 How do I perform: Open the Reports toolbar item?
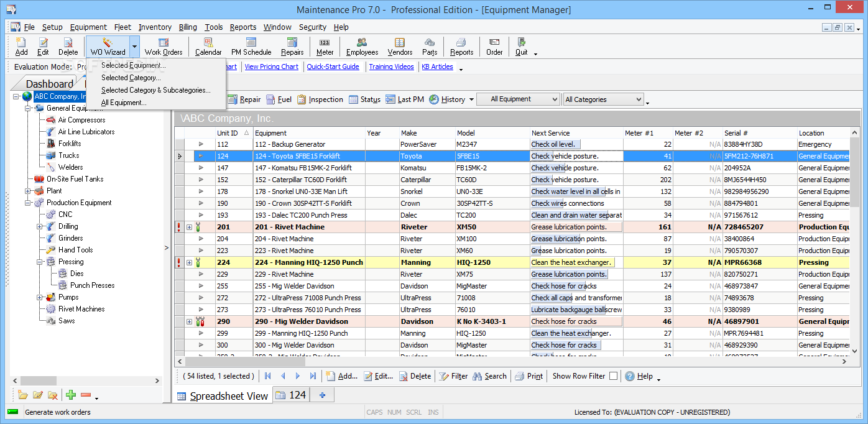461,46
